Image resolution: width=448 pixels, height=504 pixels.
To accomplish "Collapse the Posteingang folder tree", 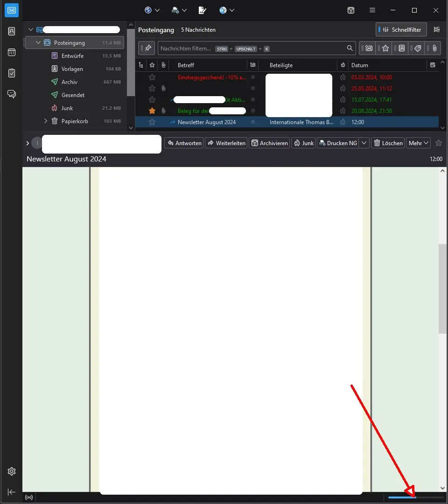I will click(38, 42).
